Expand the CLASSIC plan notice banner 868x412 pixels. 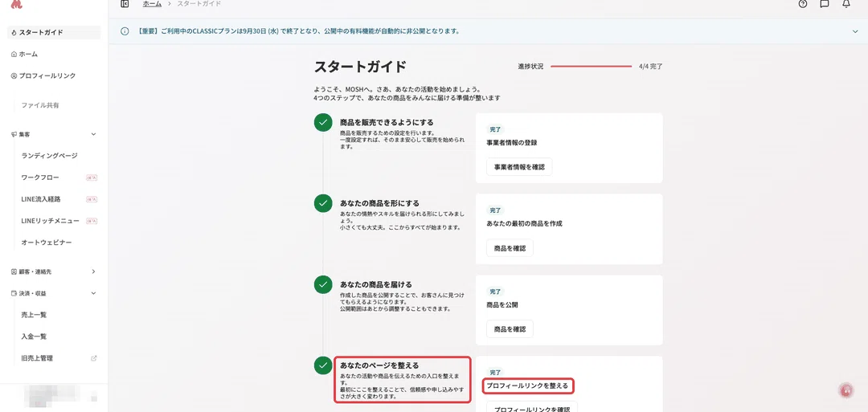(x=854, y=31)
